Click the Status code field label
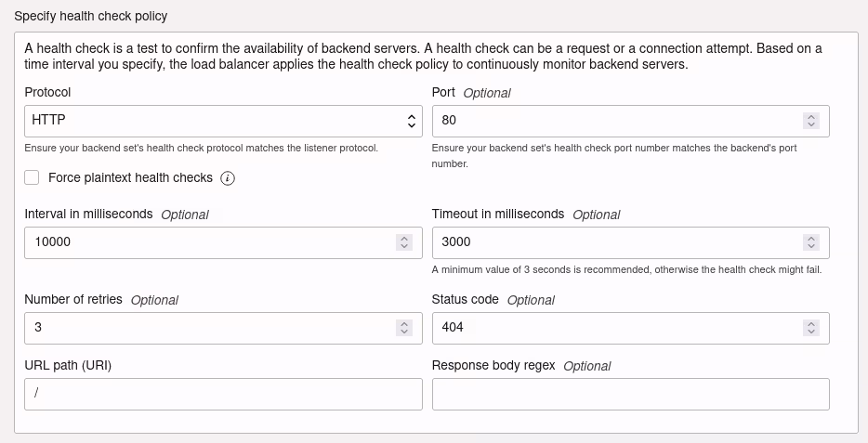Image resolution: width=868 pixels, height=443 pixels. (x=466, y=299)
